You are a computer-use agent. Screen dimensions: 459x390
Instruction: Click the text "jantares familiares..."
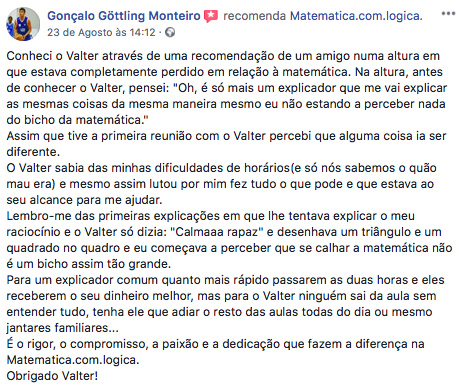(x=62, y=328)
